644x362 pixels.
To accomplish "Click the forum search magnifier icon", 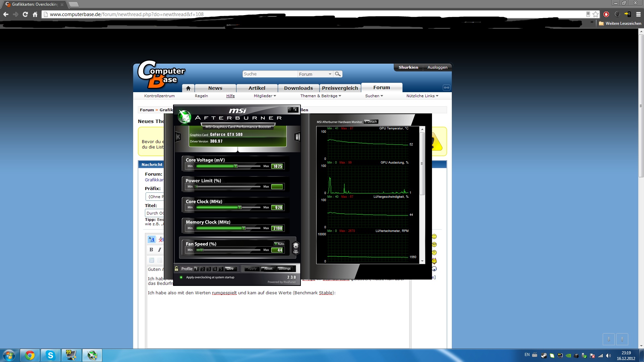I will coord(338,74).
